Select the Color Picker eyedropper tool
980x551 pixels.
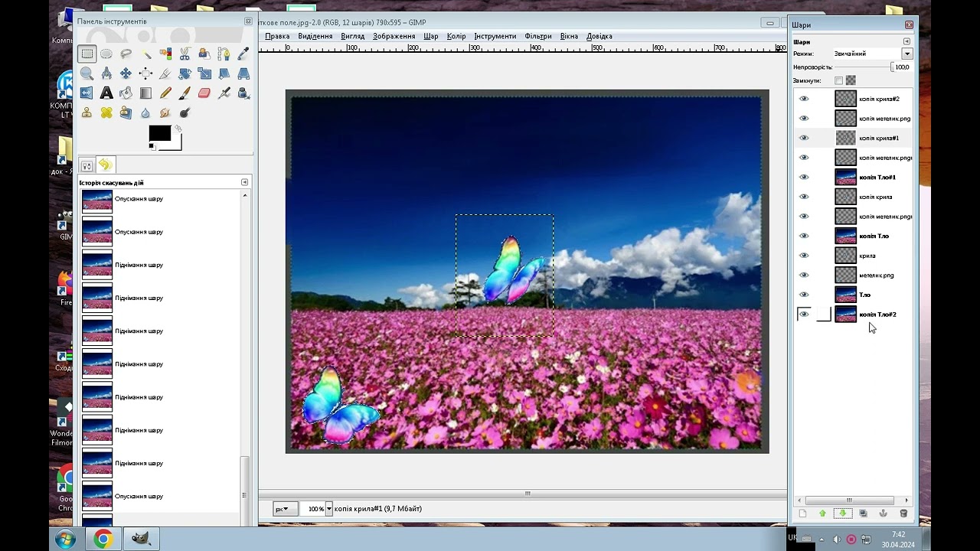click(x=243, y=54)
